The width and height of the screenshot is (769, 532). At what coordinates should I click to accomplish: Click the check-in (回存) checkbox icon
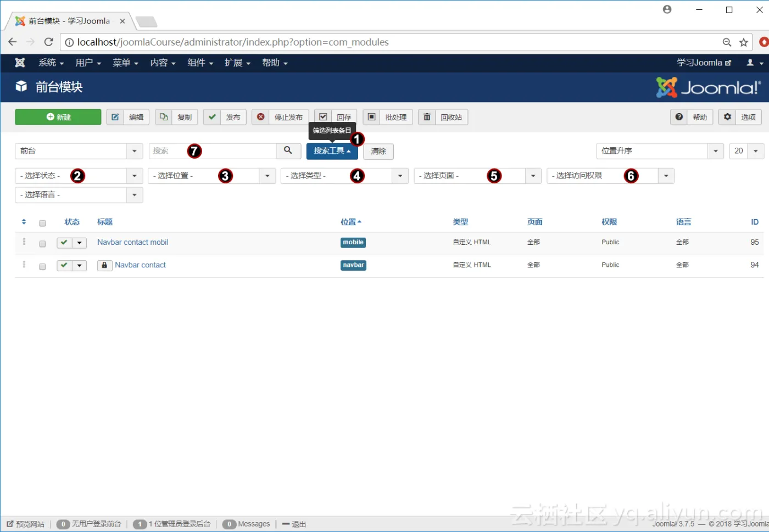click(x=323, y=117)
